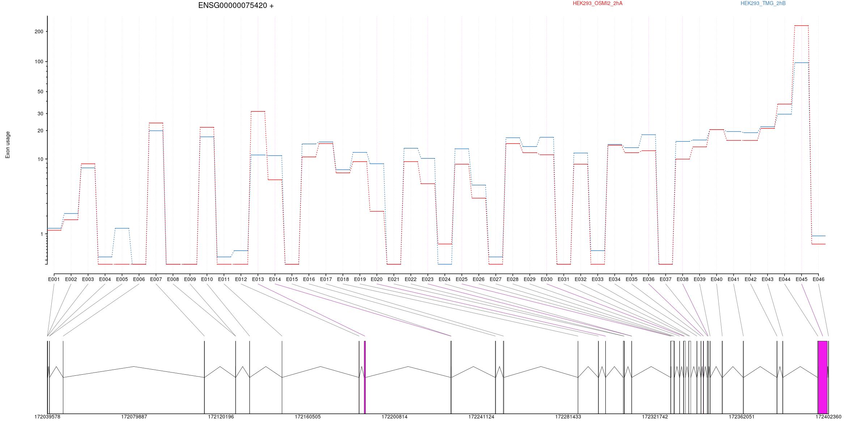Click the red E045 peak segment
The width and height of the screenshot is (868, 434).
click(801, 26)
